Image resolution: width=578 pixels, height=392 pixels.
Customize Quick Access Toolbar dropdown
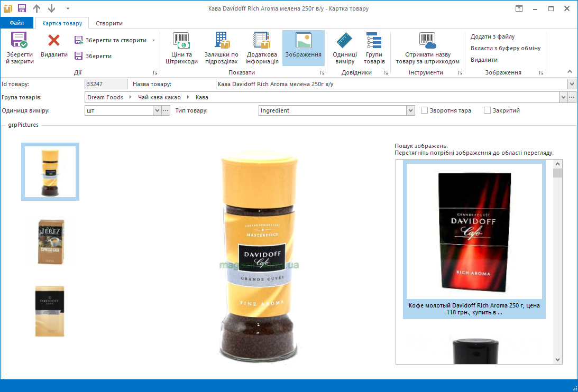tap(68, 8)
